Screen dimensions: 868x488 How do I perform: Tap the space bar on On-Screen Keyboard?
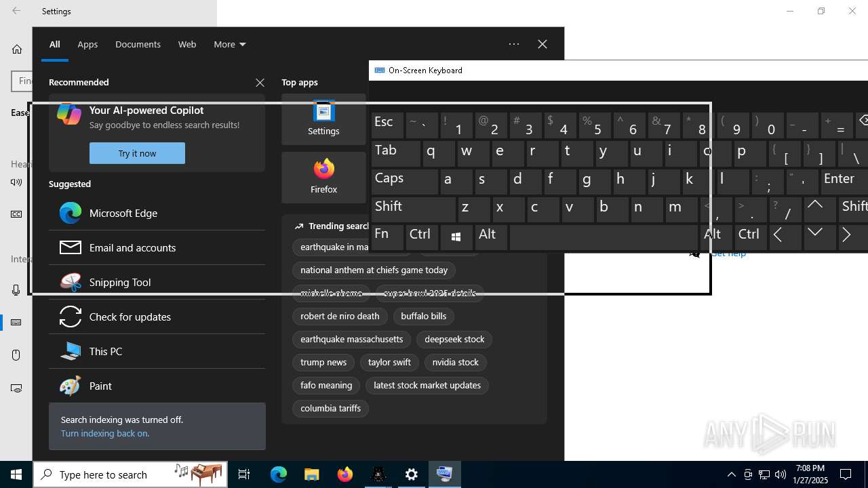coord(604,237)
